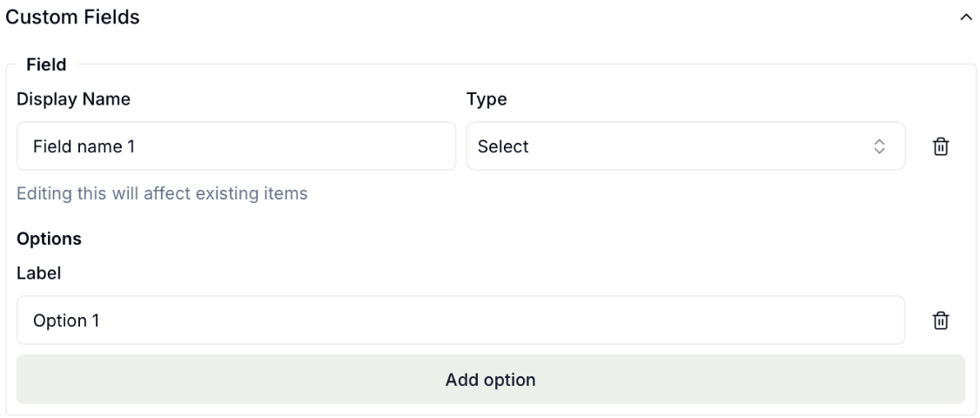This screenshot has width=980, height=418.
Task: Click the empty middle of the Type select box
Action: tap(696, 146)
